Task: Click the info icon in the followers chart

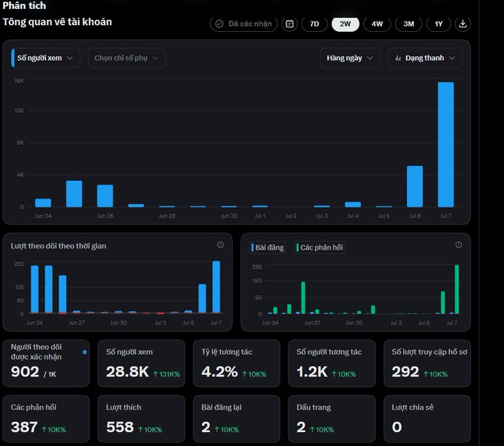Action: click(221, 244)
